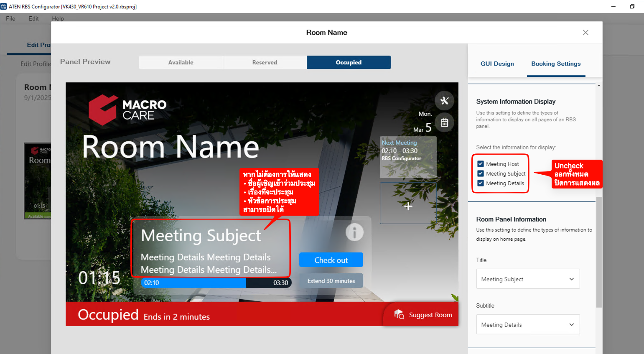This screenshot has height=354, width=644.
Task: Open the Subtitle dropdown
Action: point(528,324)
